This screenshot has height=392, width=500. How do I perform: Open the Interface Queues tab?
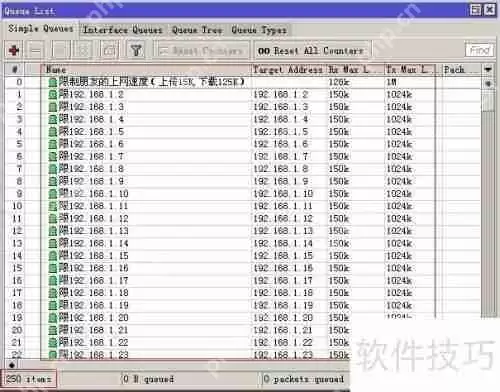point(123,30)
